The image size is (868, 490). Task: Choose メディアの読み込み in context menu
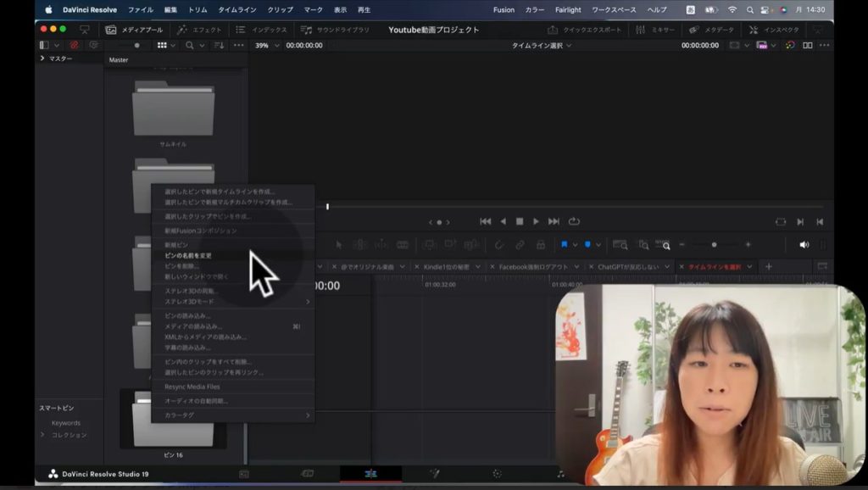pyautogui.click(x=193, y=326)
